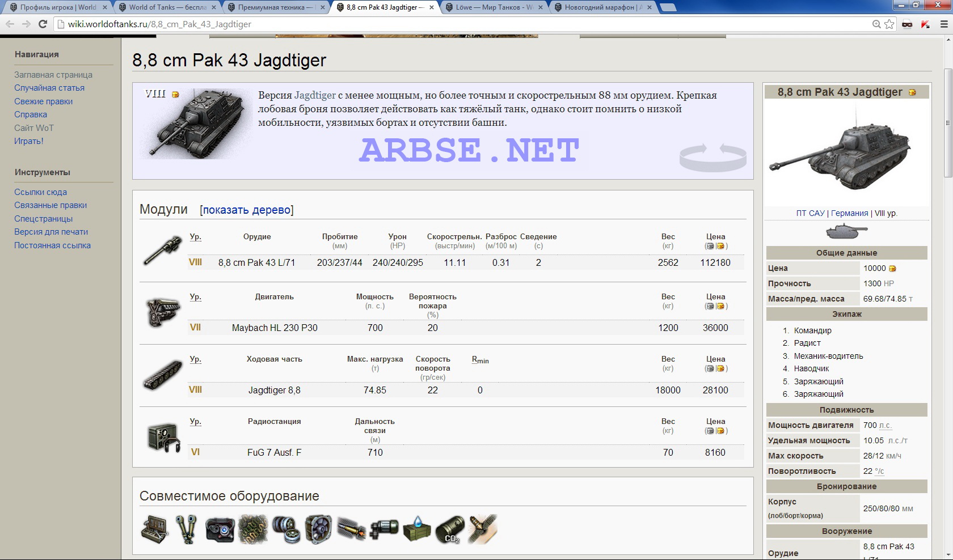
Task: Open 'Заглавная страница' in navigation
Action: tap(53, 75)
